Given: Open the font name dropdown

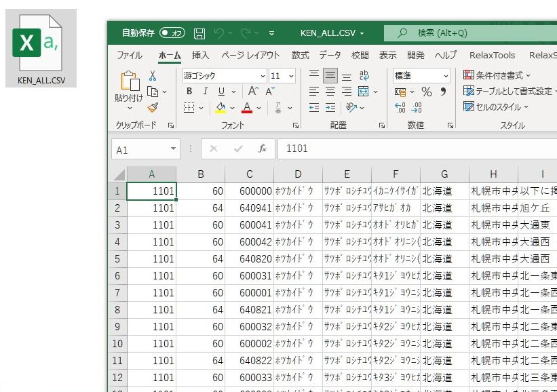Looking at the screenshot, I should tap(262, 76).
